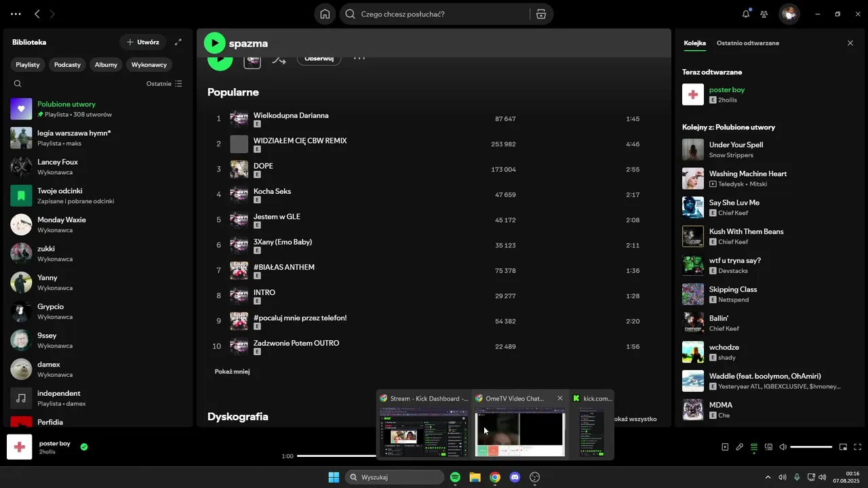The height and width of the screenshot is (488, 868).
Task: Open notifications bell icon
Action: [x=746, y=14]
